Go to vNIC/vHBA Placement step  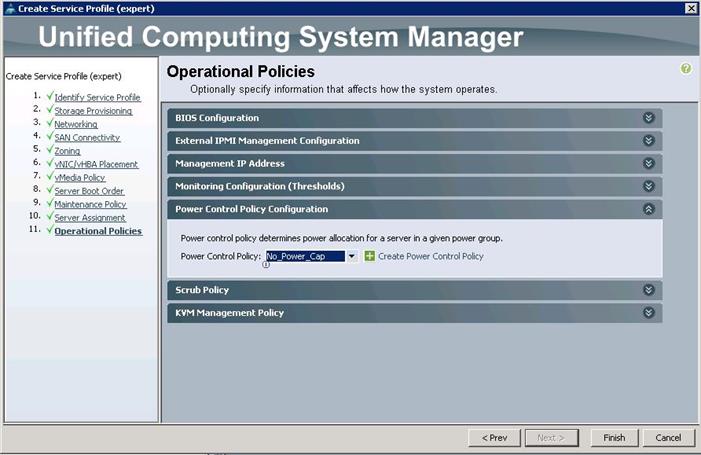[96, 164]
